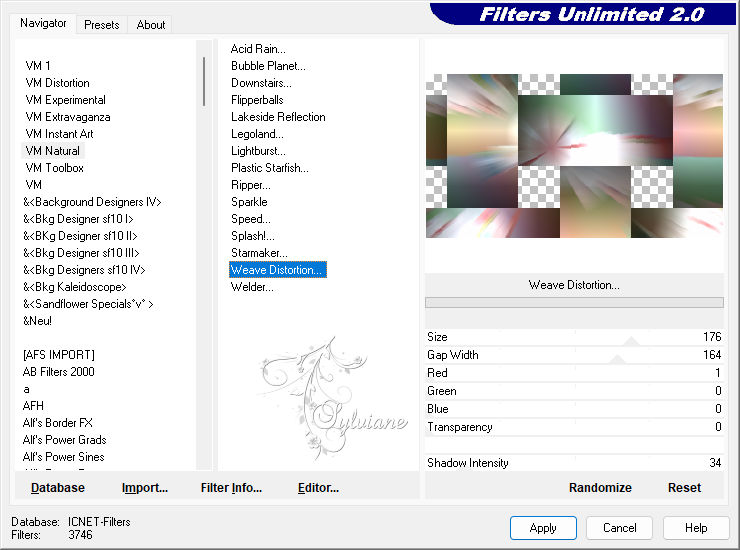Select &<Bkg Designer sf10 I> category

pos(78,219)
